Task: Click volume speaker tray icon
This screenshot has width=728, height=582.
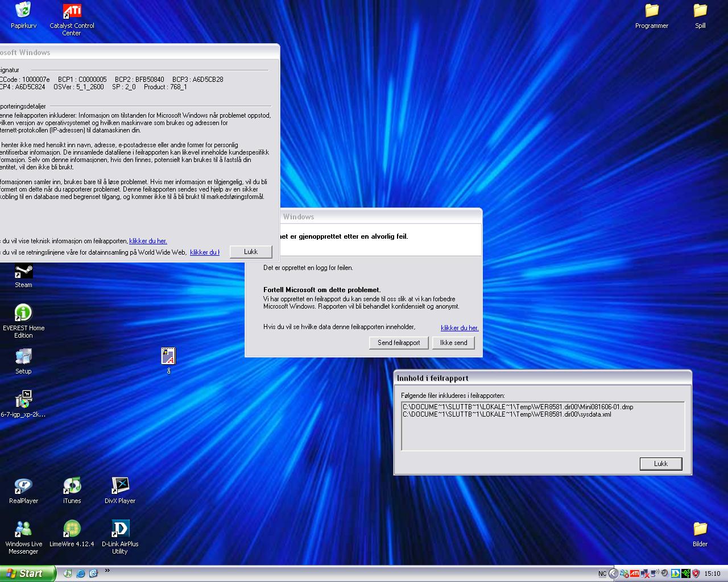Action: point(665,573)
